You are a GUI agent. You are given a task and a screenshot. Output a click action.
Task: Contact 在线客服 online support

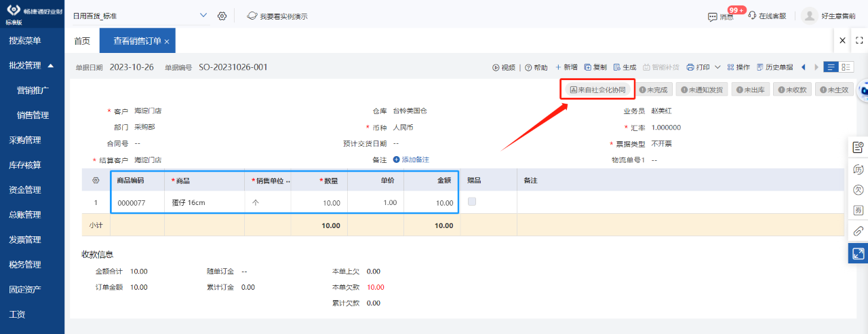pyautogui.click(x=767, y=16)
